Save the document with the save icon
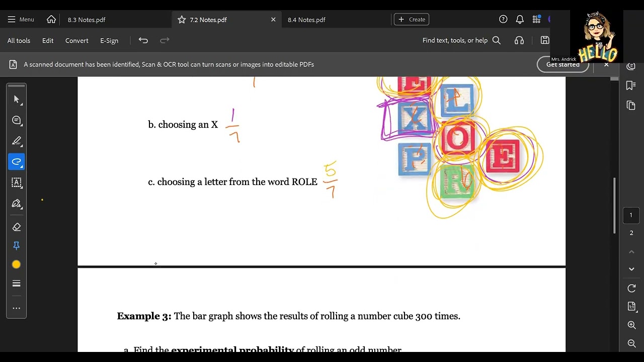The height and width of the screenshot is (362, 644). tap(544, 40)
